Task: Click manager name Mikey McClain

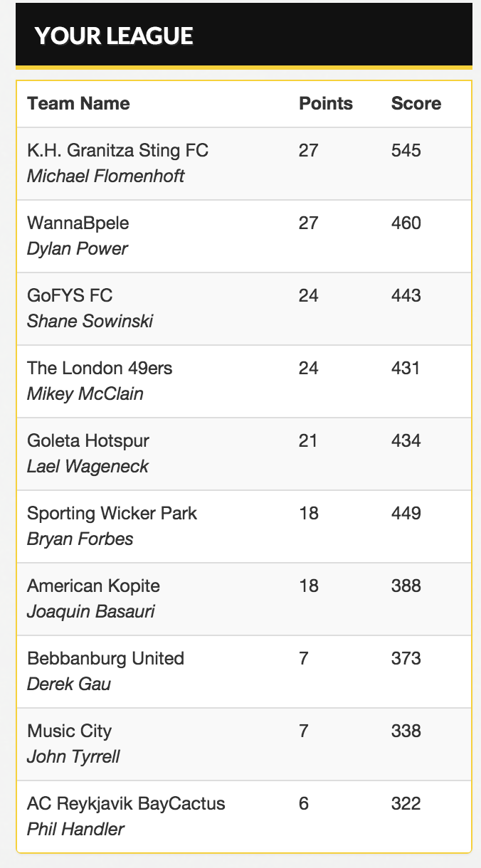Action: (85, 393)
